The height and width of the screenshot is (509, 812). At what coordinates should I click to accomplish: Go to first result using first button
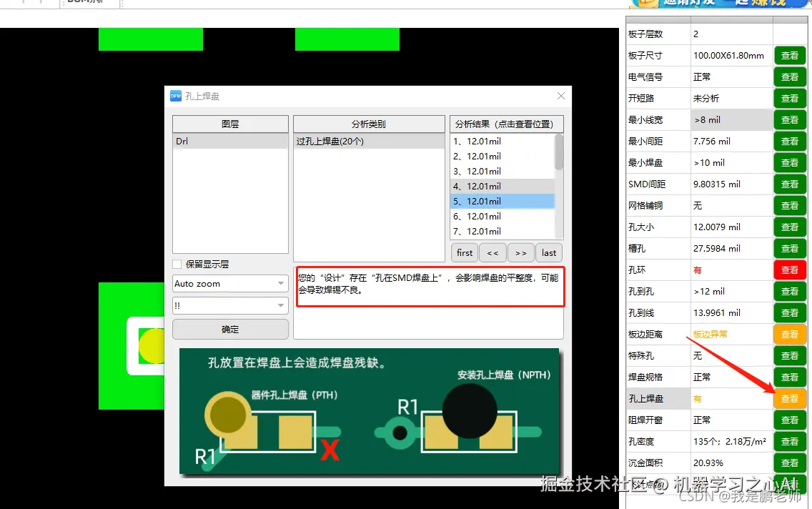[x=464, y=252]
